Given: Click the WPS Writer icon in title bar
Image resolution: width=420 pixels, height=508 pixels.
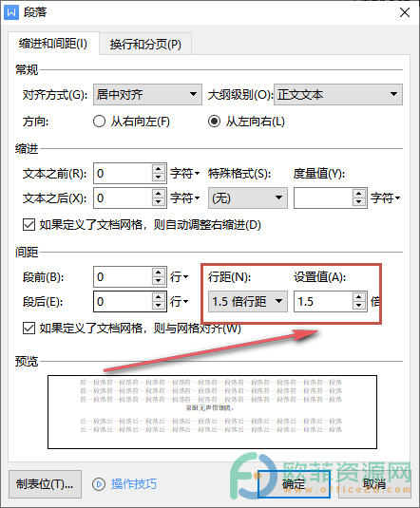Looking at the screenshot, I should pos(11,12).
